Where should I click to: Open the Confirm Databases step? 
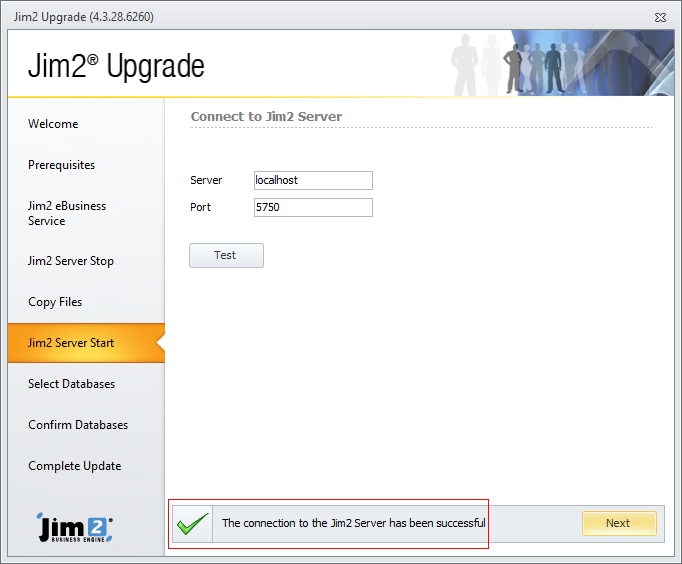pyautogui.click(x=78, y=425)
